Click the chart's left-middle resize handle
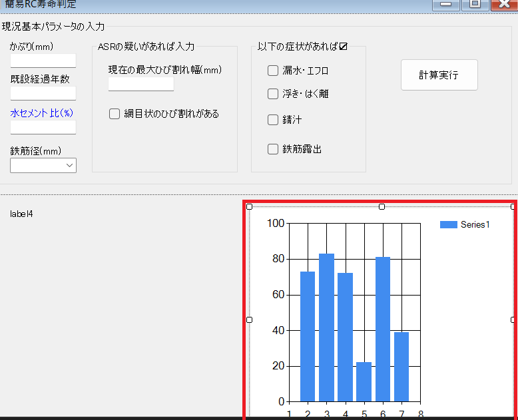This screenshot has height=420, width=518. click(250, 320)
